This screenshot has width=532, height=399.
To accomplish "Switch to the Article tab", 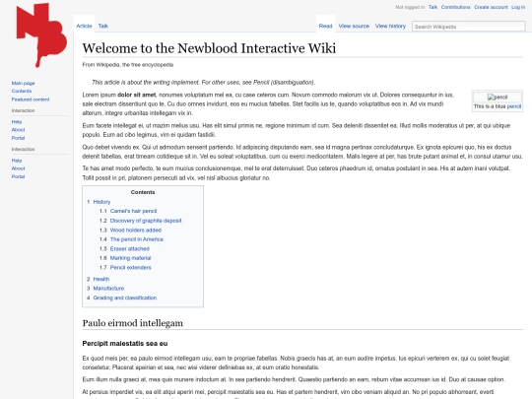I will [84, 26].
